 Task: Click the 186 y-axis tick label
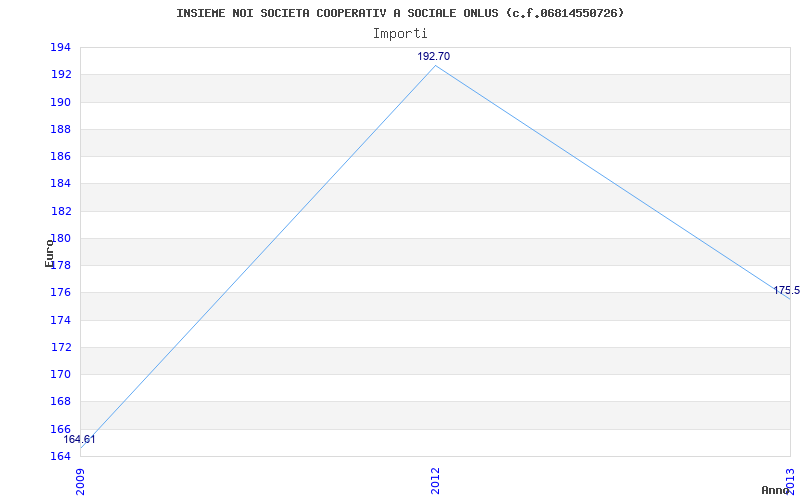(x=60, y=157)
